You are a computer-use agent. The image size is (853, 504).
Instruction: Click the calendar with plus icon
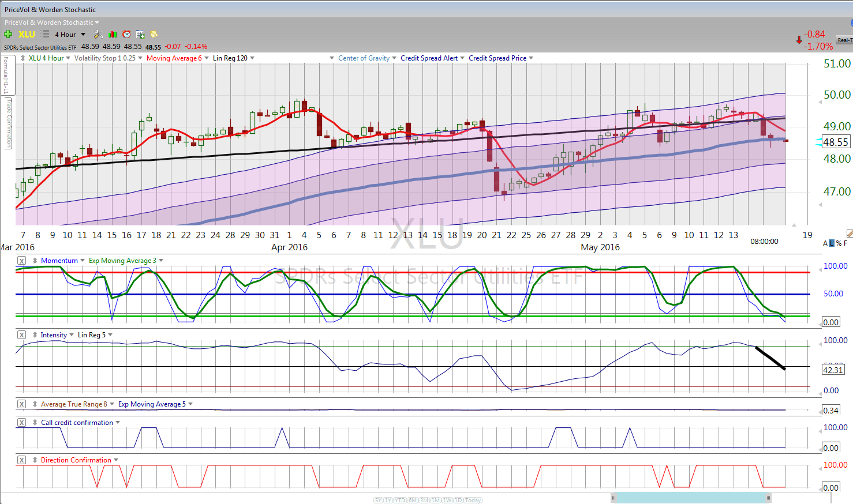point(140,34)
